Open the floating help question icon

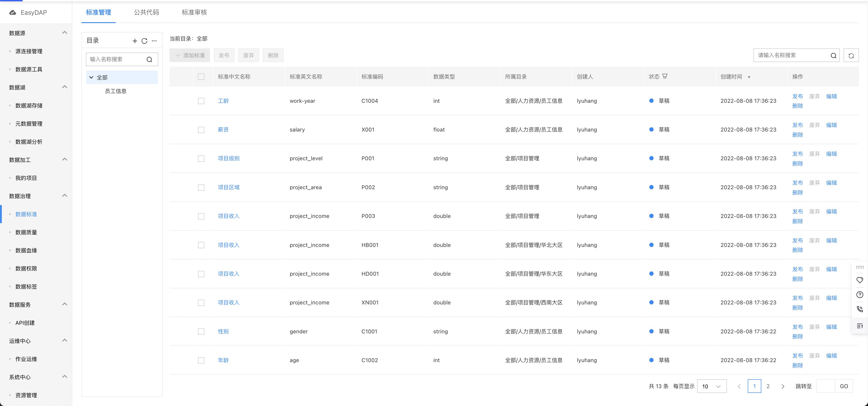point(860,295)
